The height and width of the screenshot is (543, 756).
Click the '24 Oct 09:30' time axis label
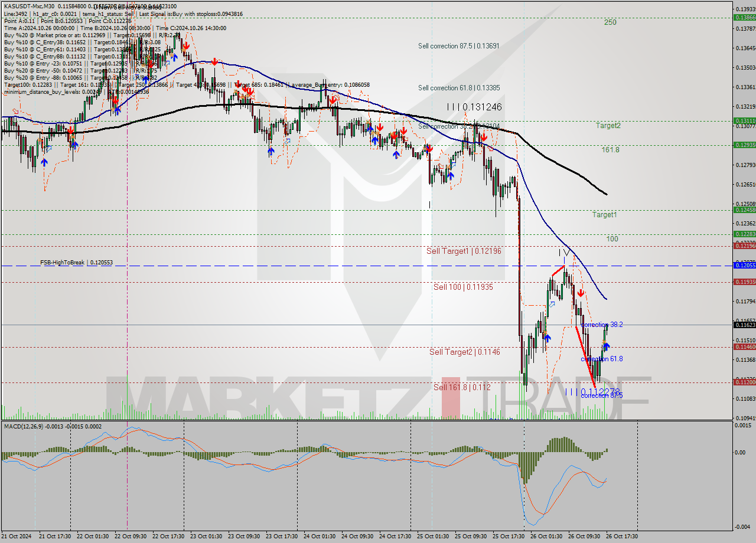pyautogui.click(x=357, y=536)
